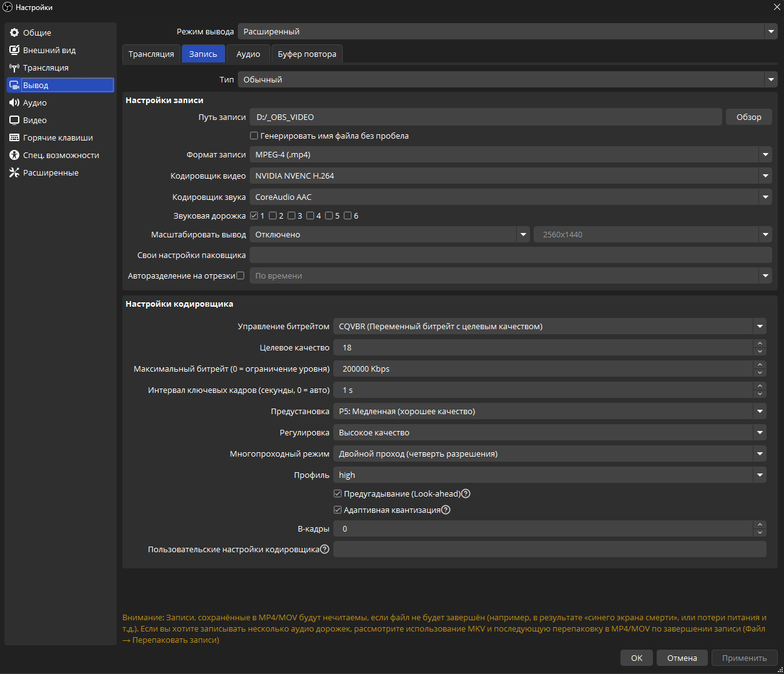Click help icon next to Look-ahead
Screen dimensions: 784x674
[x=466, y=493]
